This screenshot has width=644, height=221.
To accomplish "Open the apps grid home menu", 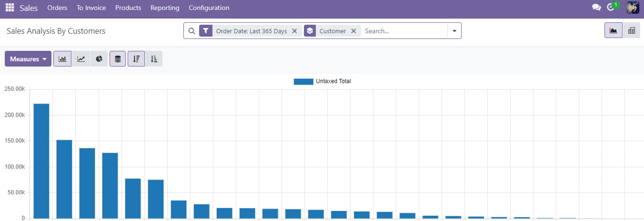I will [x=10, y=8].
